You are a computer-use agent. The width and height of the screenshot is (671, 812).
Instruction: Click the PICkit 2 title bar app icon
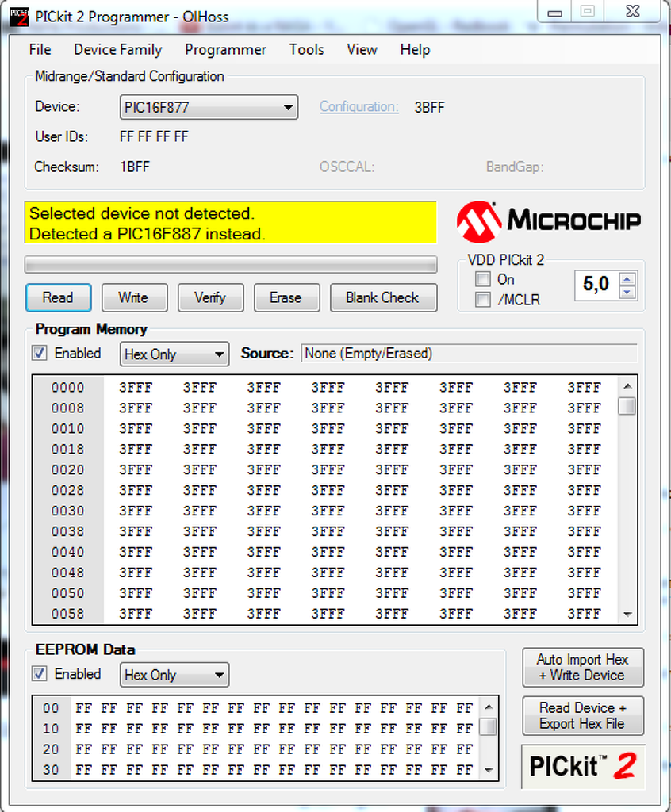click(19, 17)
